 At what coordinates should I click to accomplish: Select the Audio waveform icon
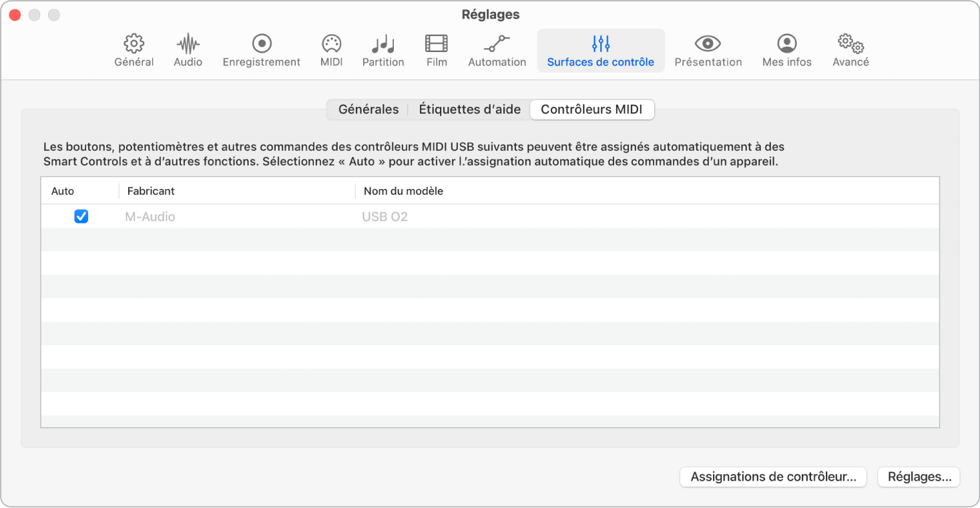point(188,44)
